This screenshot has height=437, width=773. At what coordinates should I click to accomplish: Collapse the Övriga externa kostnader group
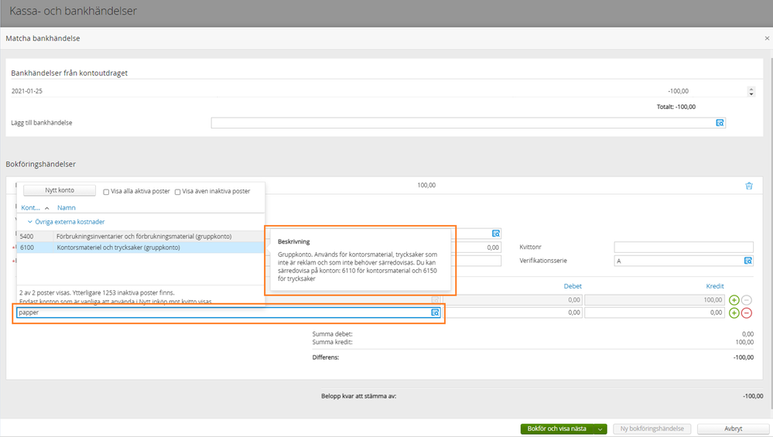coord(29,222)
